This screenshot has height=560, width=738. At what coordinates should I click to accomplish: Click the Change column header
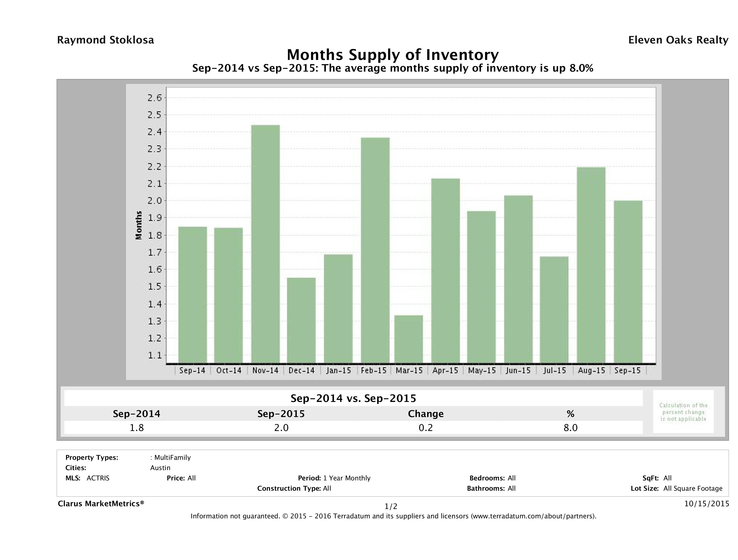point(425,414)
